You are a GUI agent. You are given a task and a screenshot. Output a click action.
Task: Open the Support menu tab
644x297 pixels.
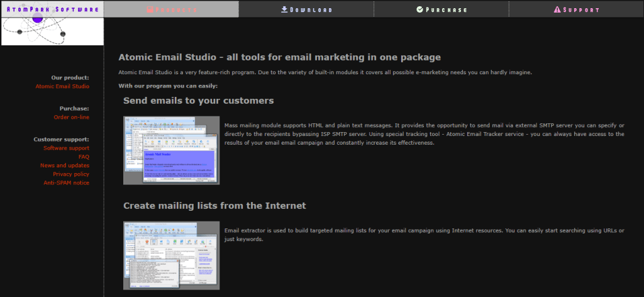click(x=576, y=9)
